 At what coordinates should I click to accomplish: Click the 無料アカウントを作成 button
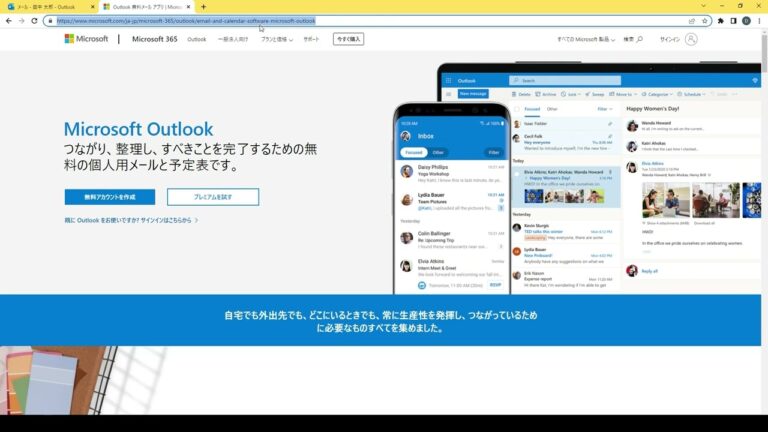[110, 197]
